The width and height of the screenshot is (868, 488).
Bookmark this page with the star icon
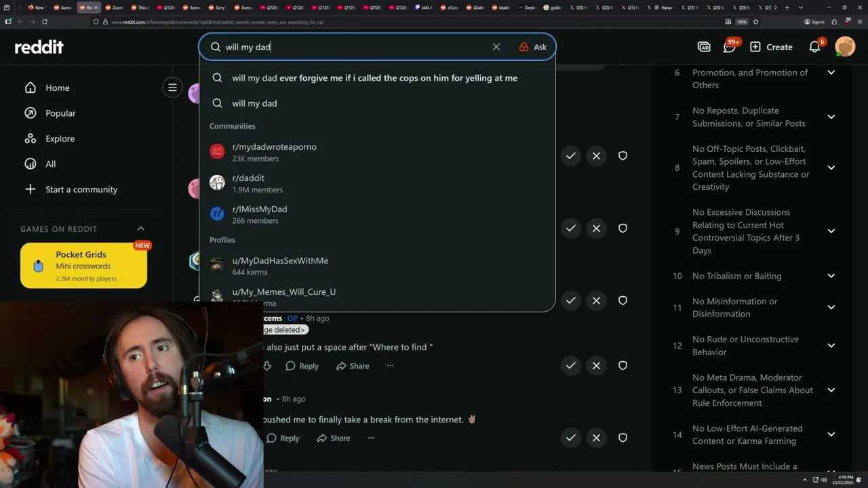pyautogui.click(x=755, y=22)
